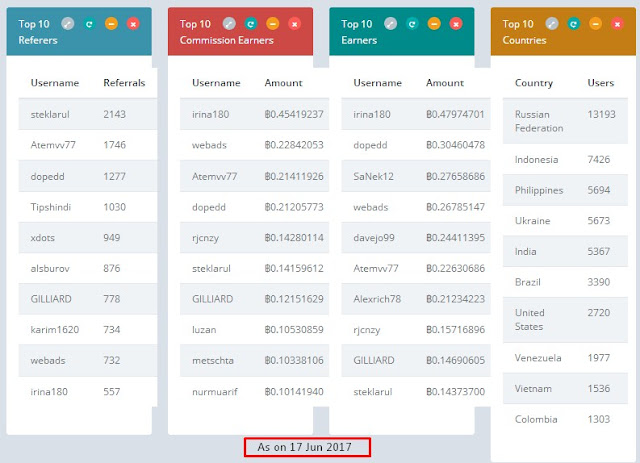
Task: Remove the Top 10 Commission Earners panel
Action: click(x=294, y=24)
